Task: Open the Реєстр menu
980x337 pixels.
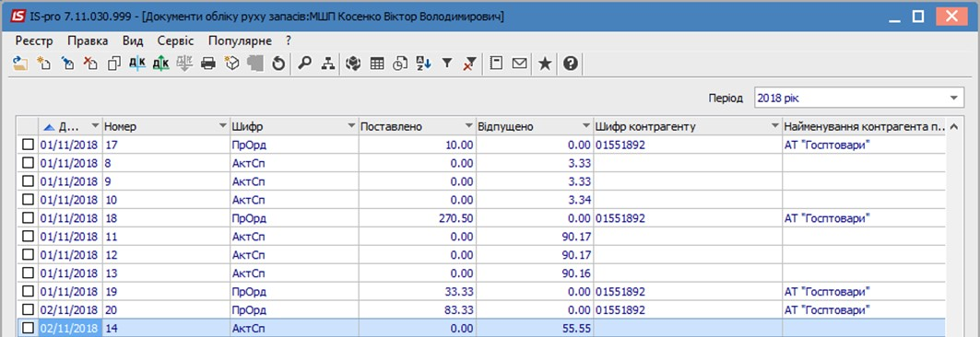Action: click(x=34, y=41)
